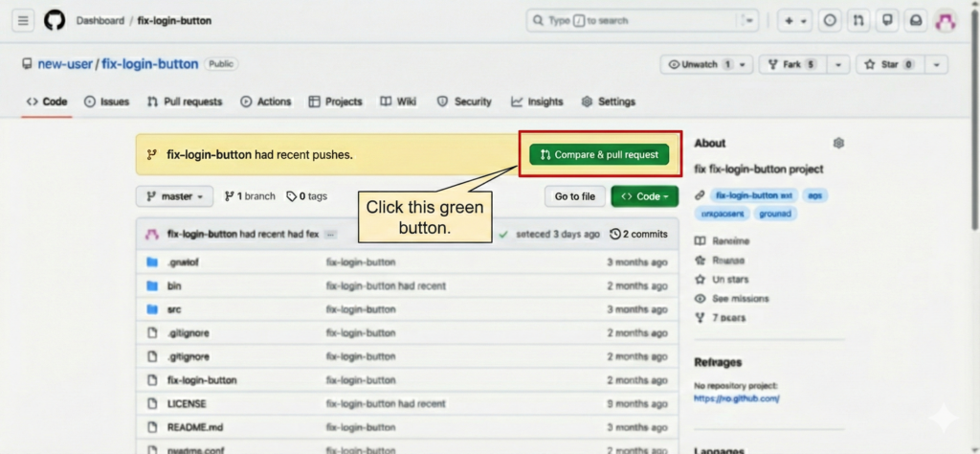Click the Go to file button

click(574, 196)
